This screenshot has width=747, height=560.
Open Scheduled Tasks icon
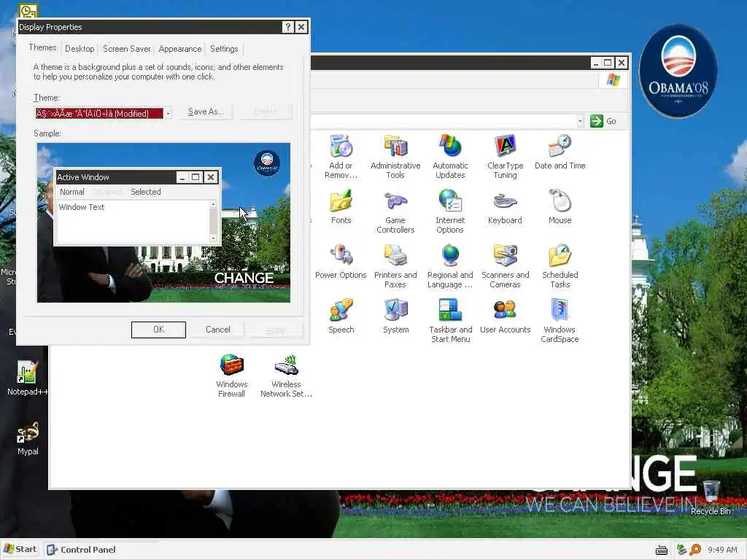coord(560,266)
